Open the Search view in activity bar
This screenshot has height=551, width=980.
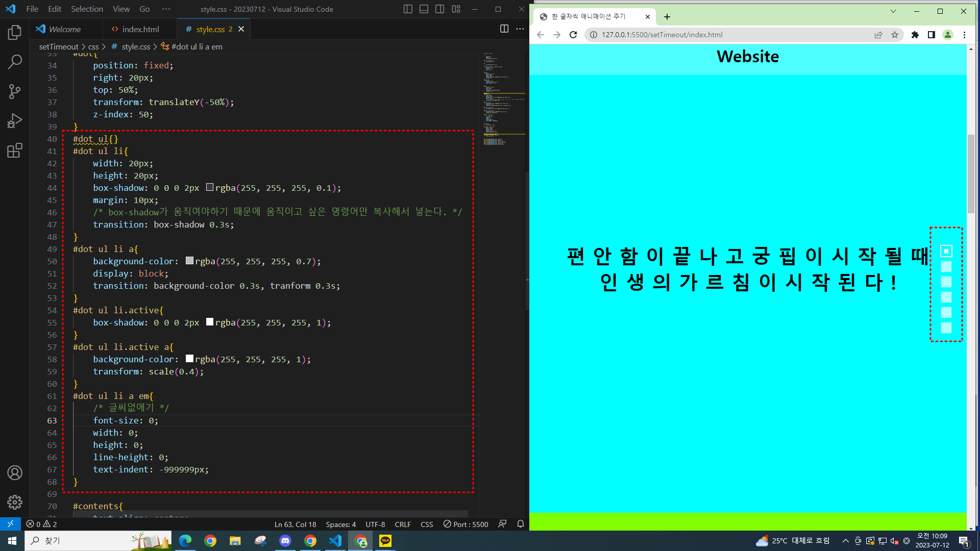pyautogui.click(x=15, y=62)
